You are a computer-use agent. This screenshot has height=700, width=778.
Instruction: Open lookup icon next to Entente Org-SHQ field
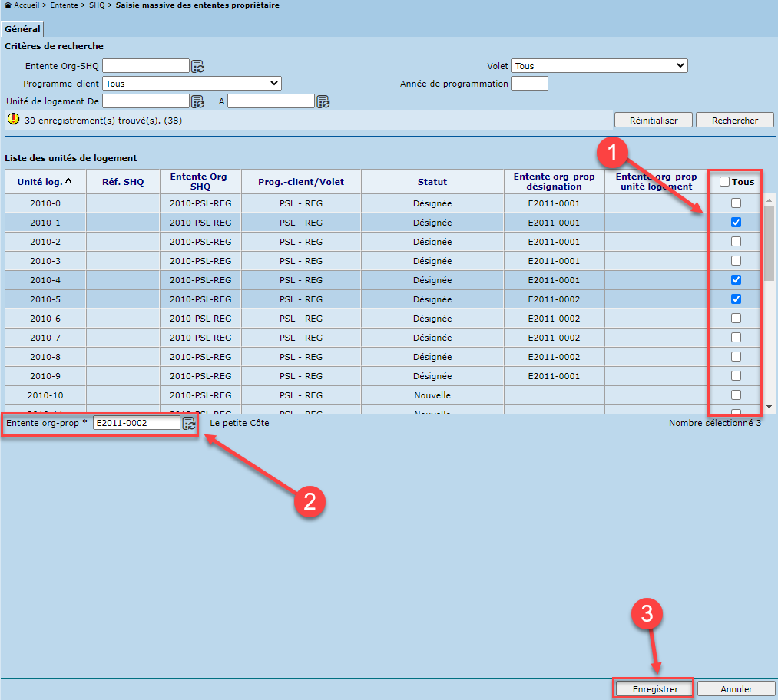point(197,66)
